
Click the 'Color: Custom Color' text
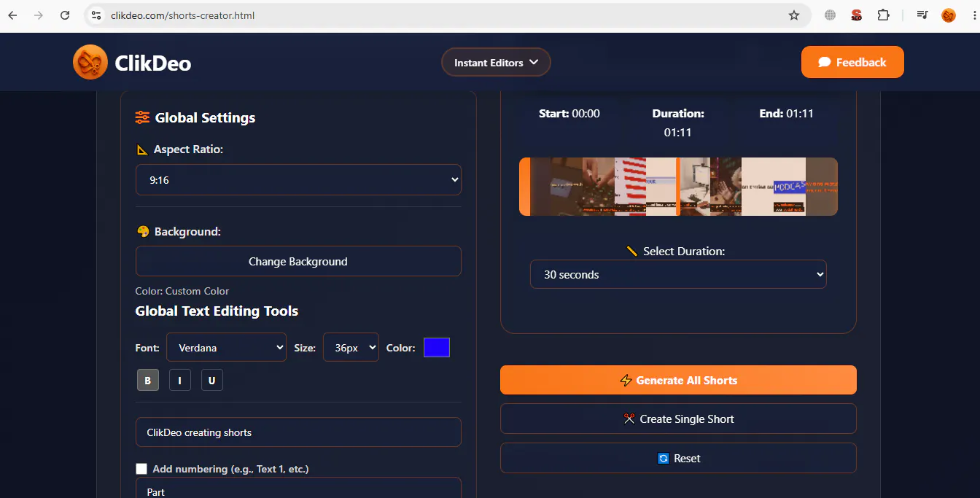pyautogui.click(x=182, y=291)
